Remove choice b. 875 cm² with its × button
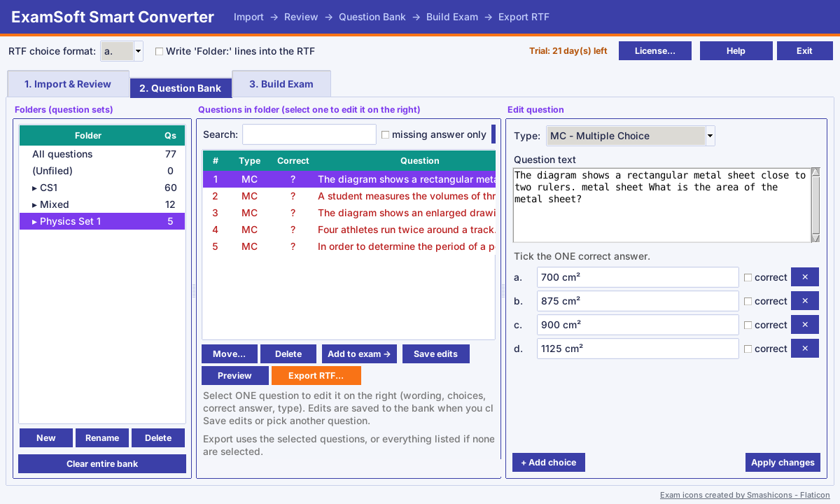This screenshot has height=504, width=840. [805, 301]
